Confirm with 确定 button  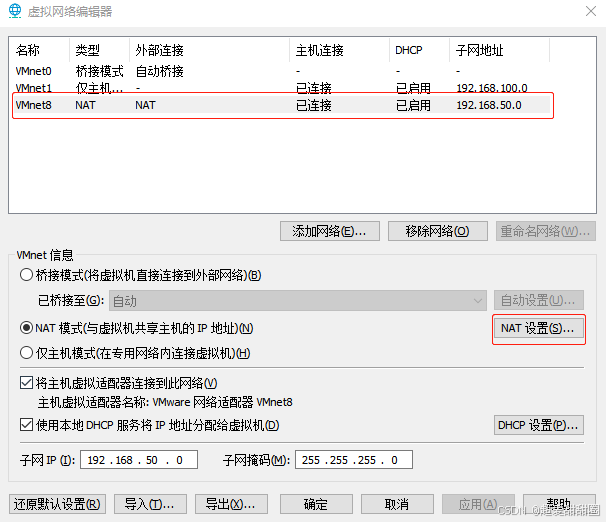tap(316, 504)
